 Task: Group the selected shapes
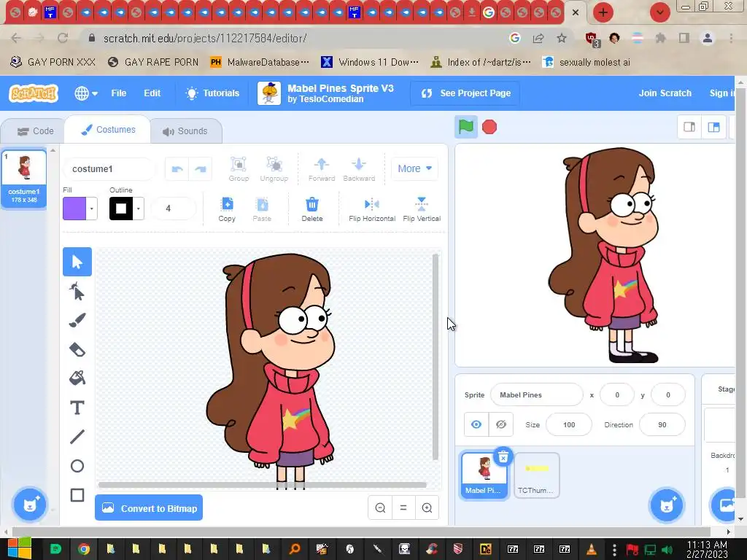tap(239, 169)
